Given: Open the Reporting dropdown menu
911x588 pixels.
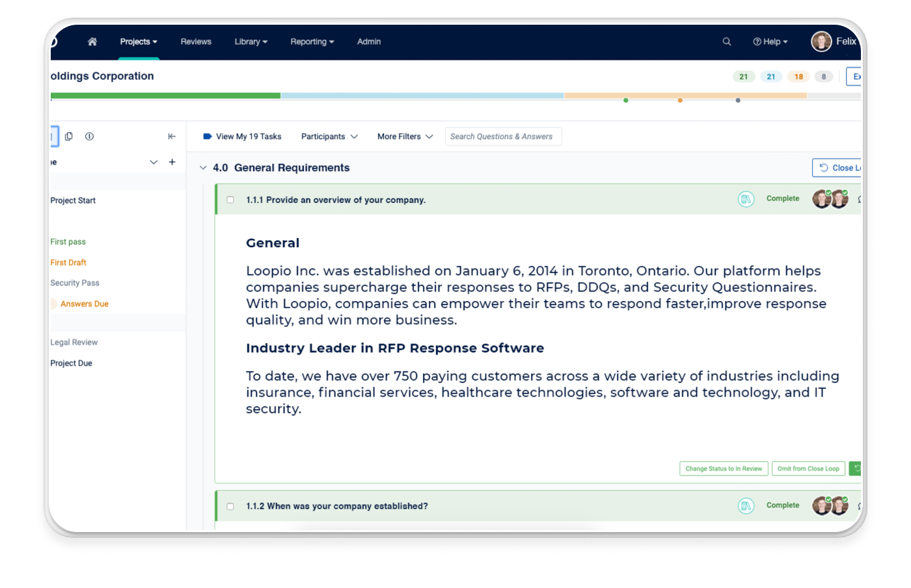Looking at the screenshot, I should (x=312, y=42).
